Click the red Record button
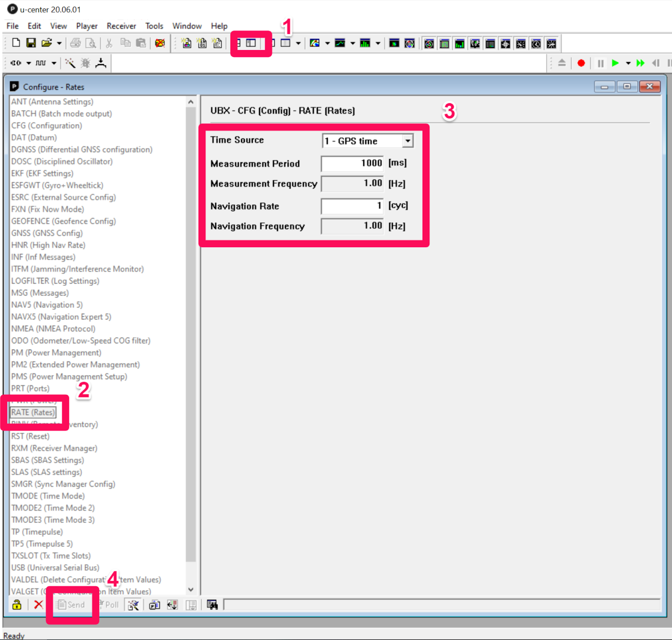 point(581,63)
